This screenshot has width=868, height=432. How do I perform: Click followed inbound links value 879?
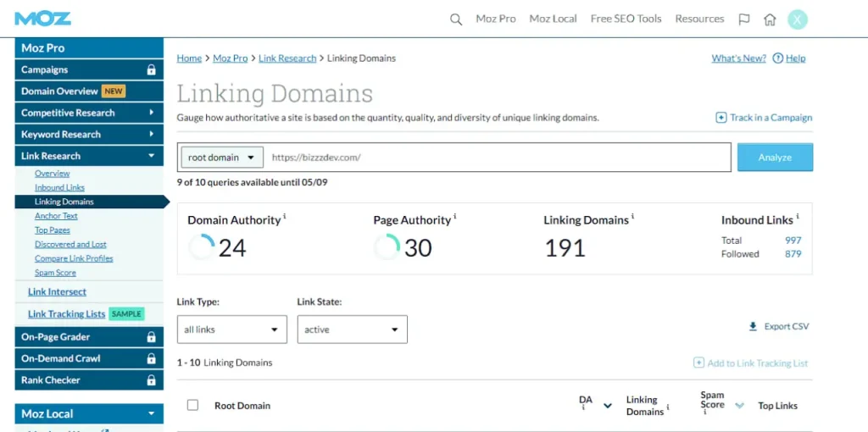point(793,254)
